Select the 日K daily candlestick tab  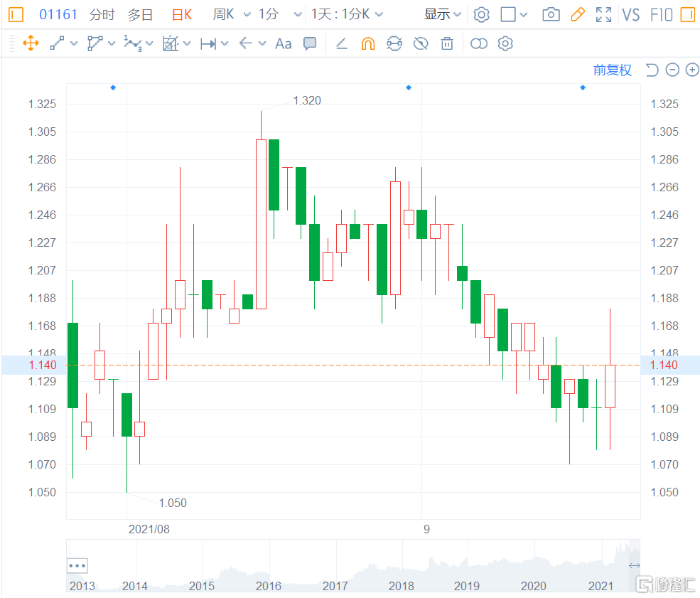(182, 15)
